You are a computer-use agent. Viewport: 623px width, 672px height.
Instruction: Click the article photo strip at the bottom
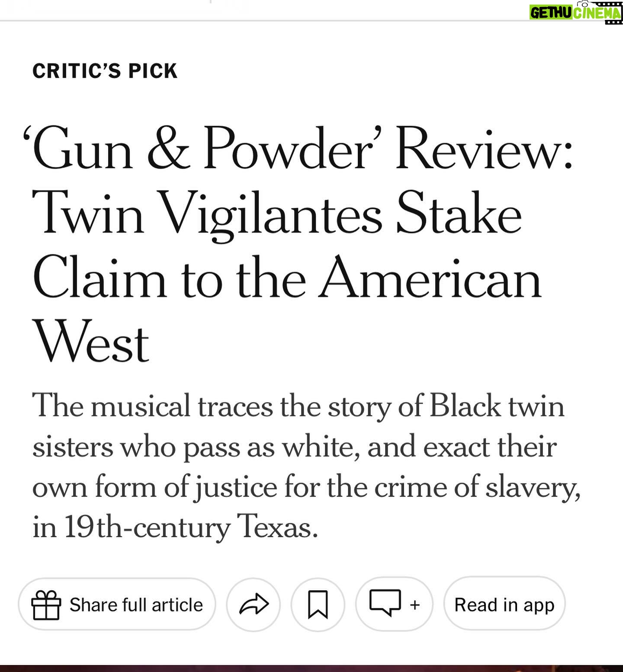click(311, 669)
